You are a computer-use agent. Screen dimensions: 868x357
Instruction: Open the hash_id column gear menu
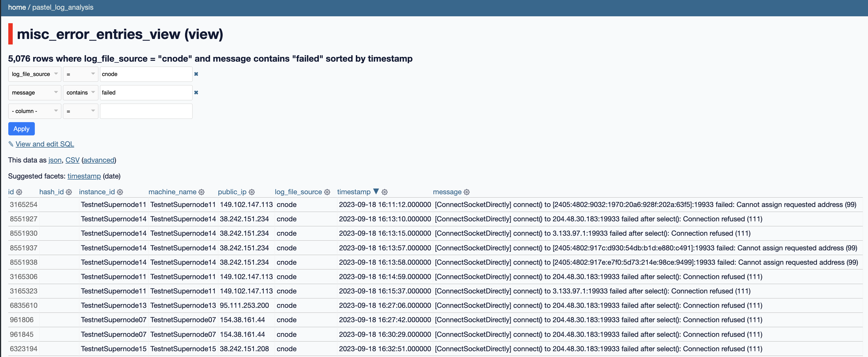tap(69, 192)
